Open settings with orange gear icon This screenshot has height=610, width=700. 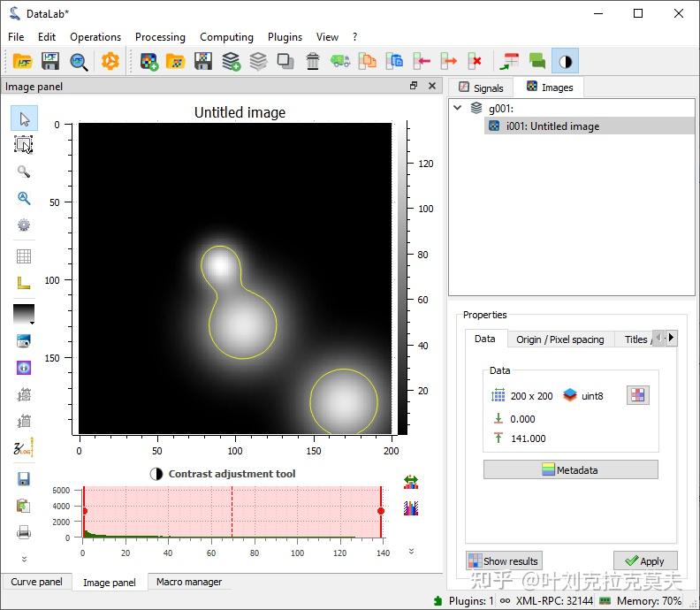110,61
